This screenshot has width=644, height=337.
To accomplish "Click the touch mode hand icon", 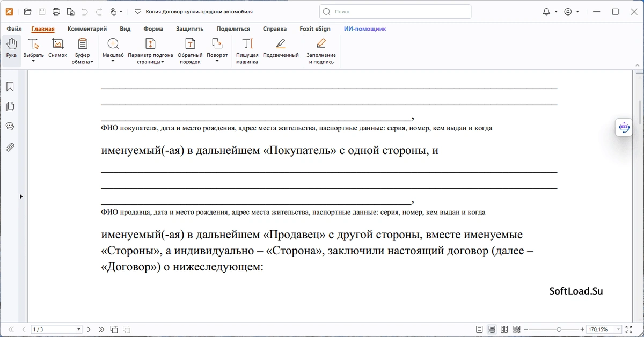I will [x=113, y=11].
